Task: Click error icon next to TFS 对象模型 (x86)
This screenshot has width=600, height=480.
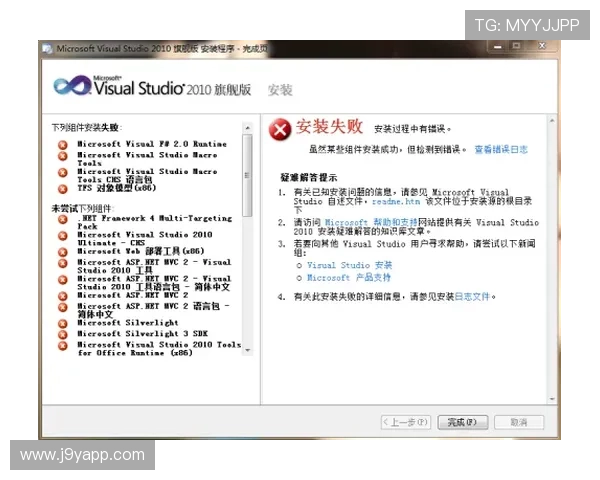Action: coord(64,189)
